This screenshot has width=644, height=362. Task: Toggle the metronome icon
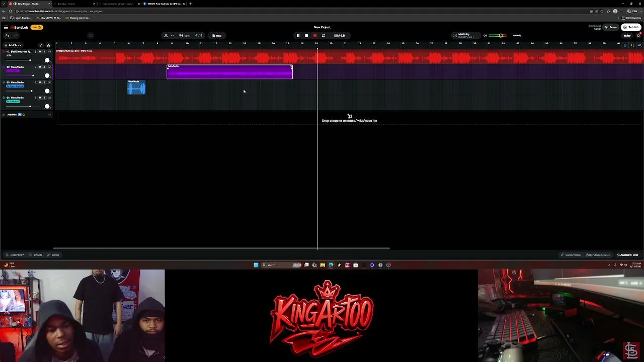coord(166,36)
